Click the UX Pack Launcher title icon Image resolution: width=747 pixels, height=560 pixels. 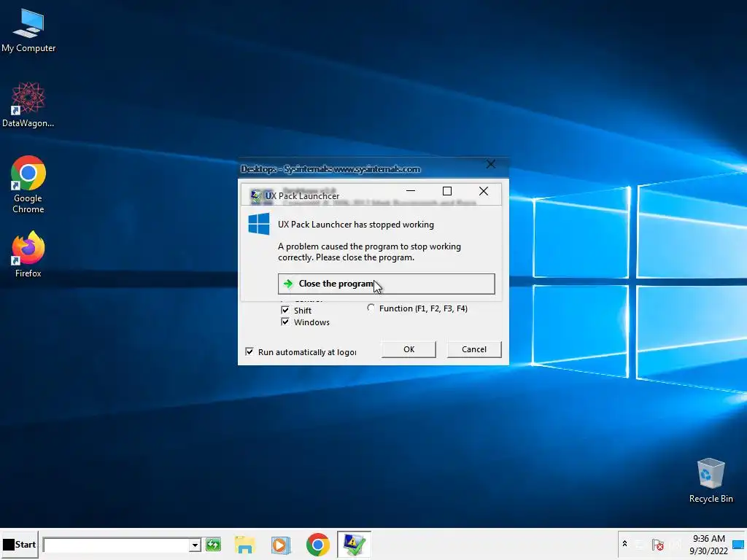pos(256,195)
